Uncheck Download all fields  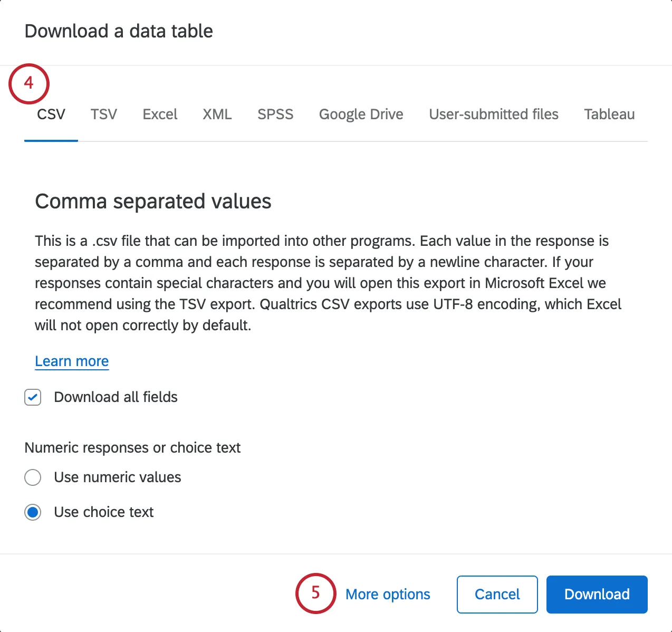[x=33, y=397]
